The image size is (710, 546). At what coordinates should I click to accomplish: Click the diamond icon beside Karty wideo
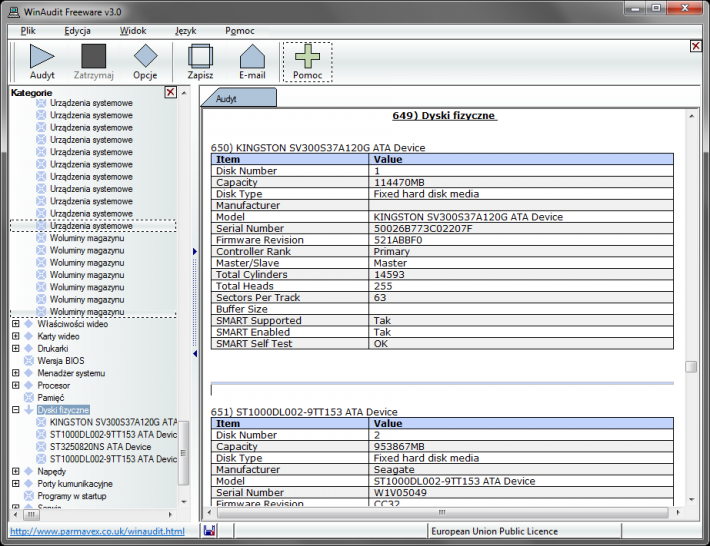click(29, 336)
